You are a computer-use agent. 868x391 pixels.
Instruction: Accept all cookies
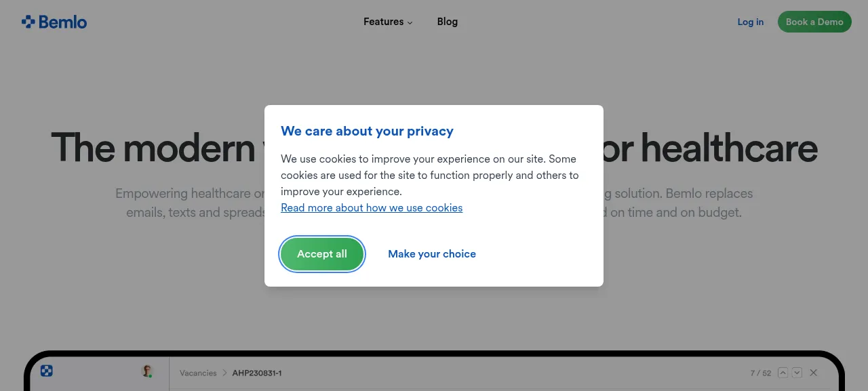pos(322,254)
